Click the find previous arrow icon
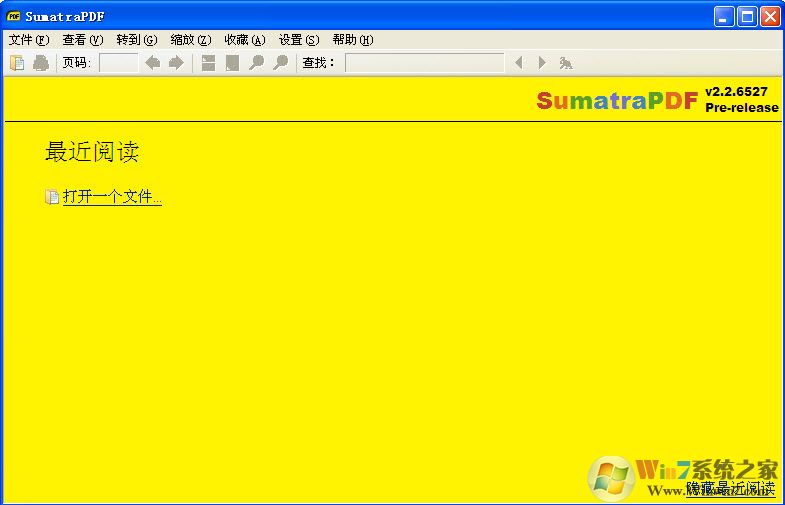The height and width of the screenshot is (505, 785). coord(519,63)
